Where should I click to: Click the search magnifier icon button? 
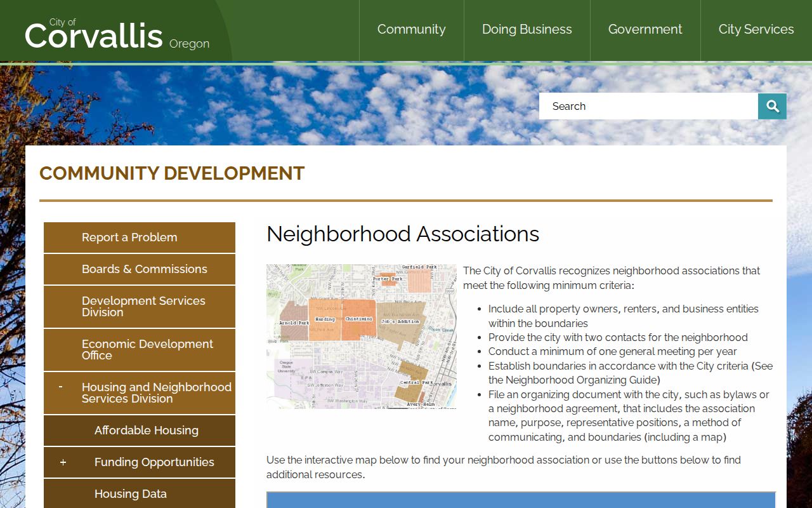pos(772,106)
